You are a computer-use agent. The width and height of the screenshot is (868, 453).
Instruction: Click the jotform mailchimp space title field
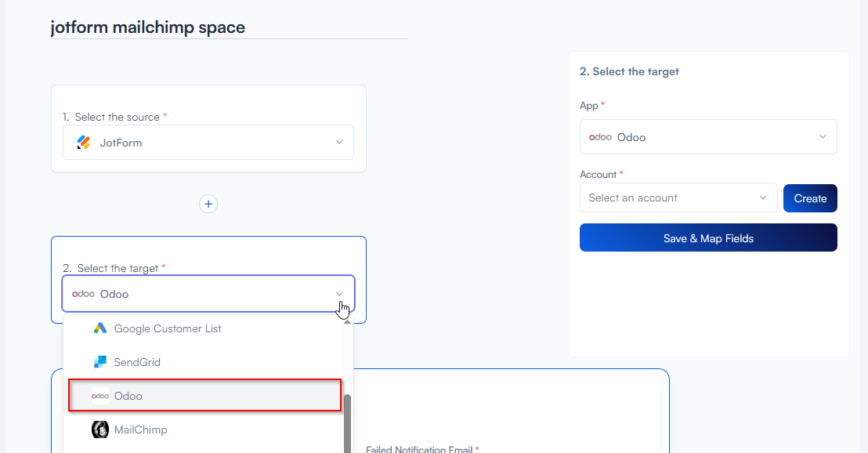(x=229, y=27)
